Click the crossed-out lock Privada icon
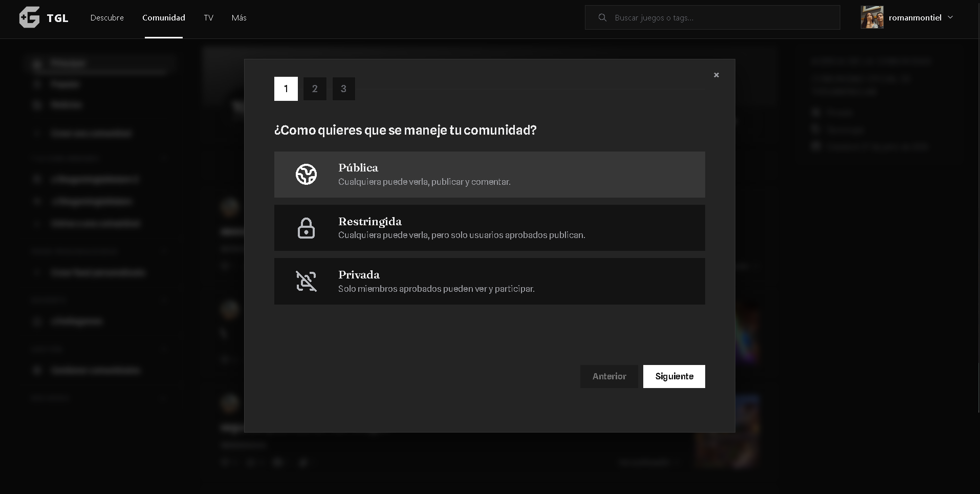Viewport: 980px width, 494px height. [x=306, y=282]
